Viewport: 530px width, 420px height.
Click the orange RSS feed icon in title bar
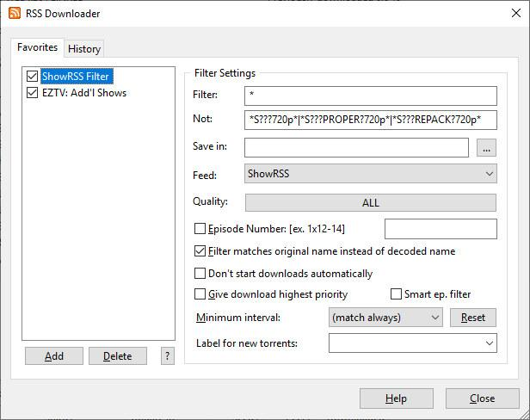[x=15, y=13]
